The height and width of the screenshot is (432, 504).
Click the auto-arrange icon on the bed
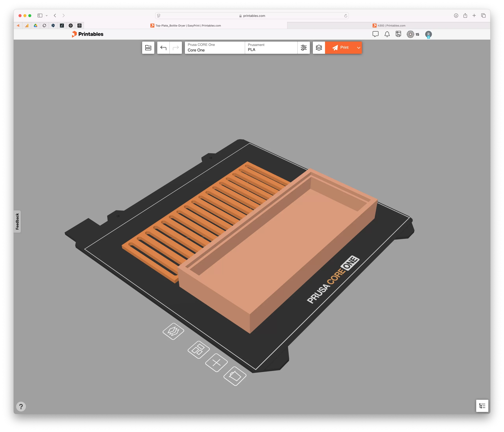click(x=198, y=350)
